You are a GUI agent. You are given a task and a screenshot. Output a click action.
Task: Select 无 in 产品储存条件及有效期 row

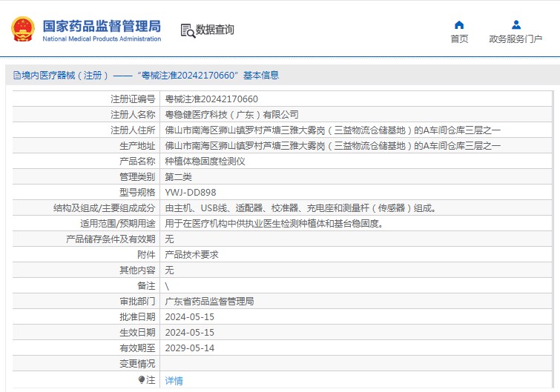169,239
